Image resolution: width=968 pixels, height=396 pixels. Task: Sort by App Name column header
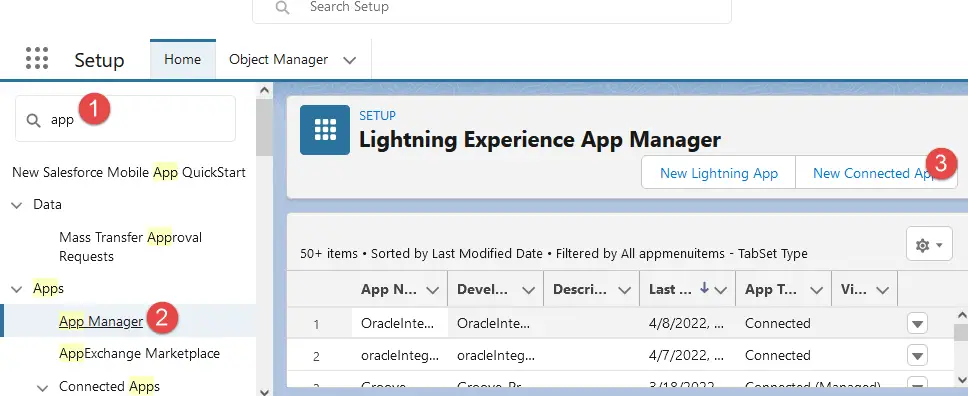[x=390, y=289]
